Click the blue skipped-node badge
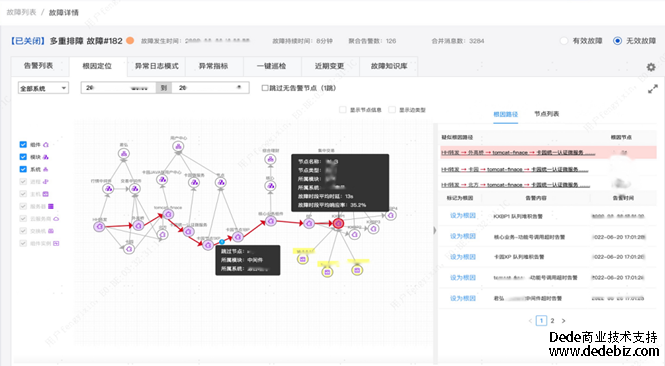This screenshot has width=665, height=366. pos(221,242)
